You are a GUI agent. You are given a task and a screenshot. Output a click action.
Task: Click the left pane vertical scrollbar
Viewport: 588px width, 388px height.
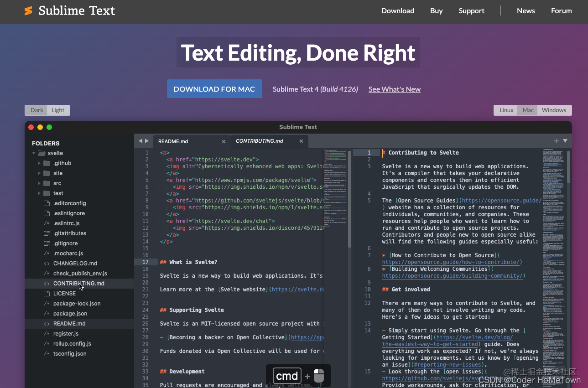pos(350,199)
